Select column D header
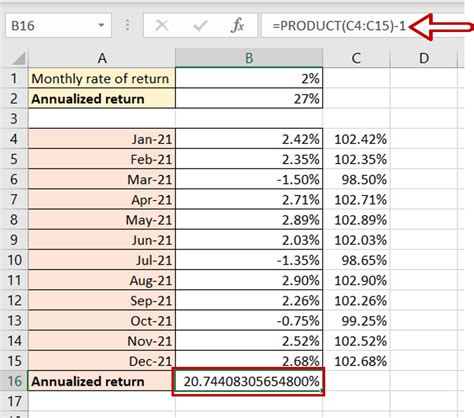The image size is (474, 418). (424, 58)
